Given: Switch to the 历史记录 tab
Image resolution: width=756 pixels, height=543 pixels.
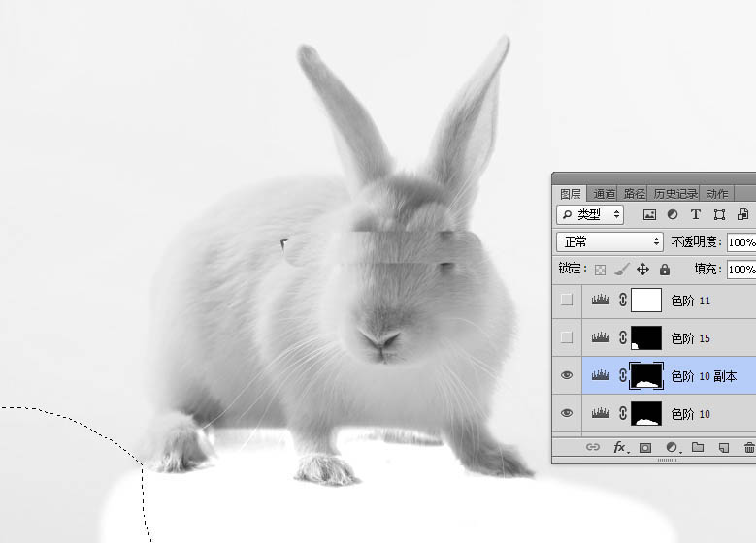Looking at the screenshot, I should click(x=674, y=193).
